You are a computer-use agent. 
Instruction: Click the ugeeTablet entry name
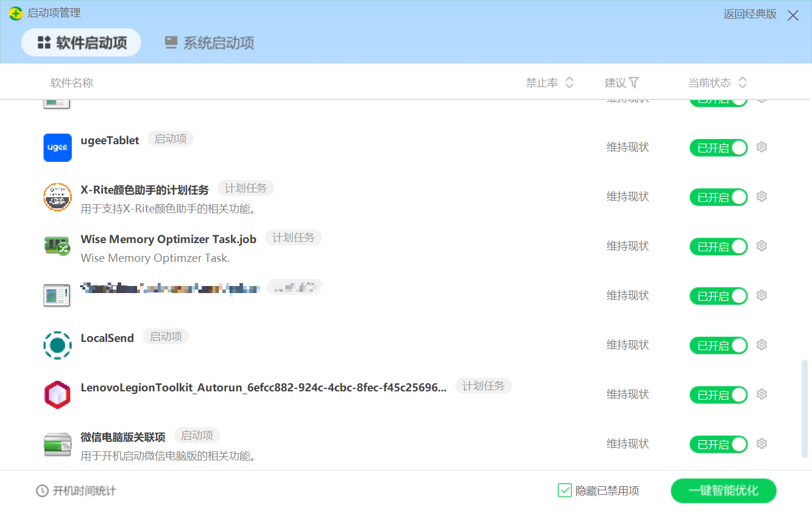click(x=110, y=140)
